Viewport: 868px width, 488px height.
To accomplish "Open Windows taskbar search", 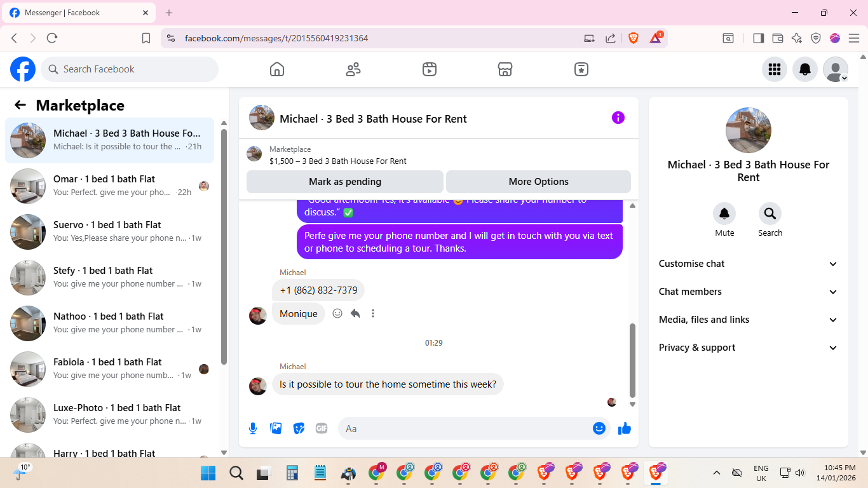I will (x=236, y=473).
